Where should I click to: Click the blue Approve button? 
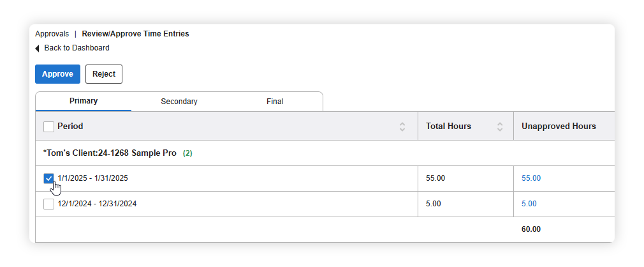pyautogui.click(x=57, y=74)
